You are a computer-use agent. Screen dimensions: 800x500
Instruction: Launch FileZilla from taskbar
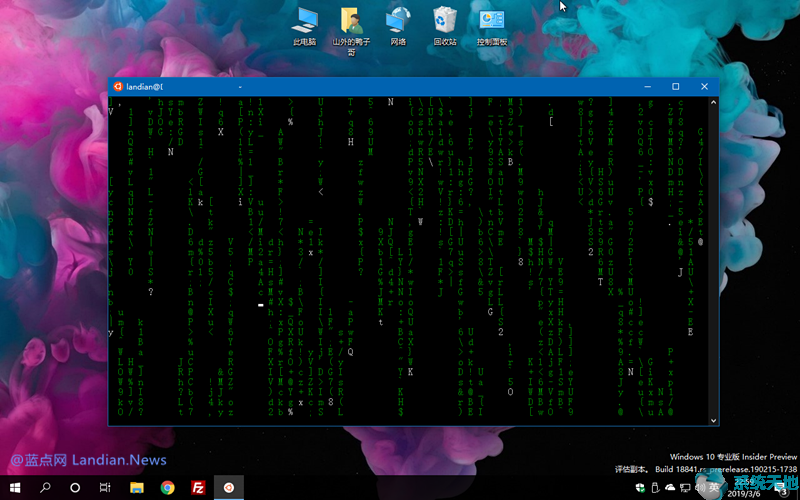198,488
